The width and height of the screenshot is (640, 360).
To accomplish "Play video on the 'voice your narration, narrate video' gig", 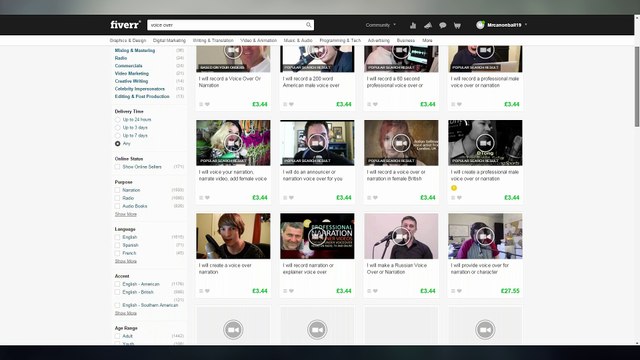I will (x=233, y=143).
